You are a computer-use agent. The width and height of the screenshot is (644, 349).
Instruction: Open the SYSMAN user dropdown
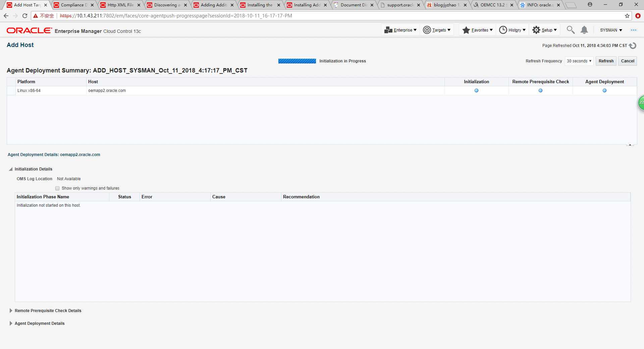click(611, 30)
